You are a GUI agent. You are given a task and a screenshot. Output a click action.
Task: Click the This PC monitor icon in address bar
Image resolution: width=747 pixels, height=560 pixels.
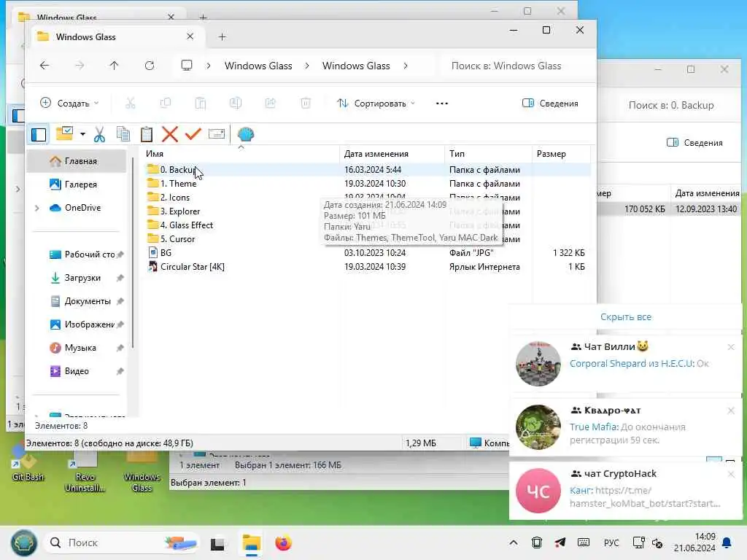click(x=187, y=65)
